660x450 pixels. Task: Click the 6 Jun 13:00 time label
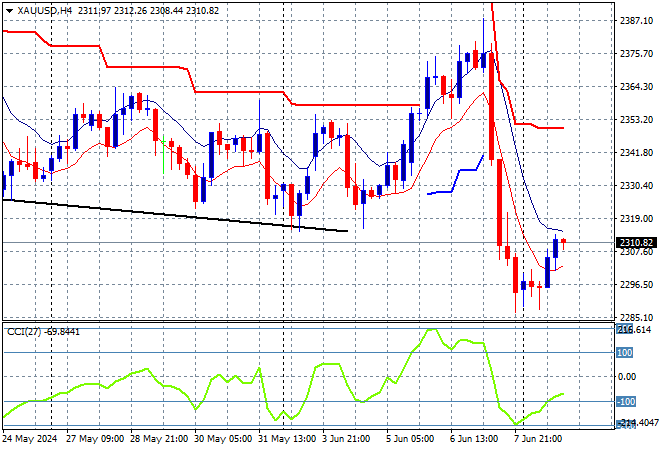(x=474, y=439)
